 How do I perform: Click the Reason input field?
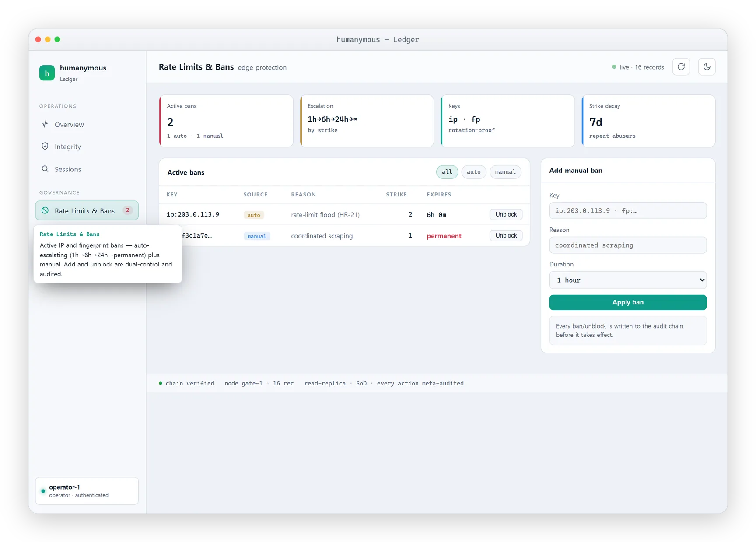tap(628, 245)
